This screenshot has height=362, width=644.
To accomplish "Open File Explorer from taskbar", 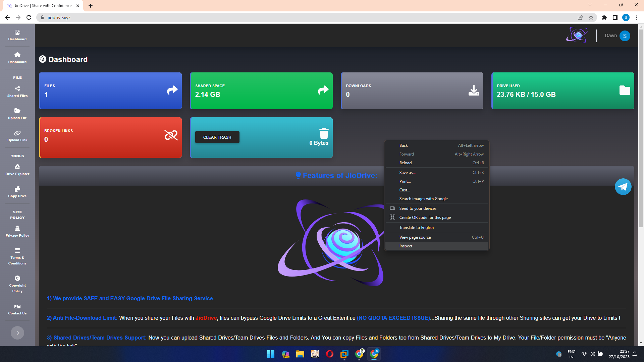I will (300, 354).
